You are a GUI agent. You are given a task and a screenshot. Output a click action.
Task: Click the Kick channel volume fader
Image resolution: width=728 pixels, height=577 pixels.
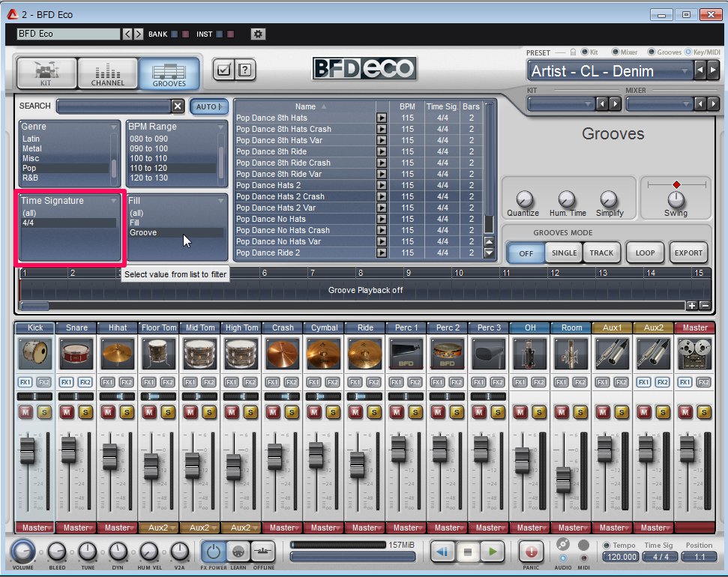(x=27, y=450)
